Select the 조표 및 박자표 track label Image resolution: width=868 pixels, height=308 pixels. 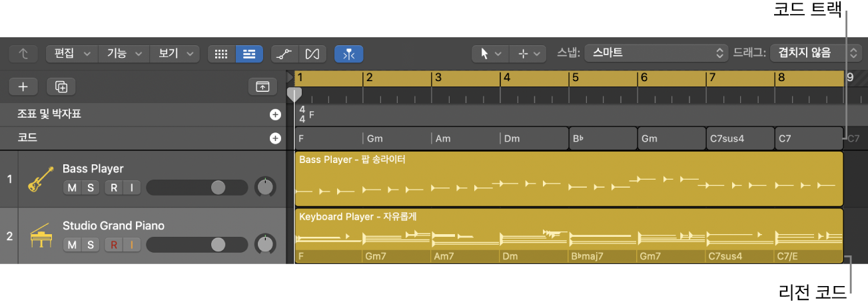(x=49, y=114)
